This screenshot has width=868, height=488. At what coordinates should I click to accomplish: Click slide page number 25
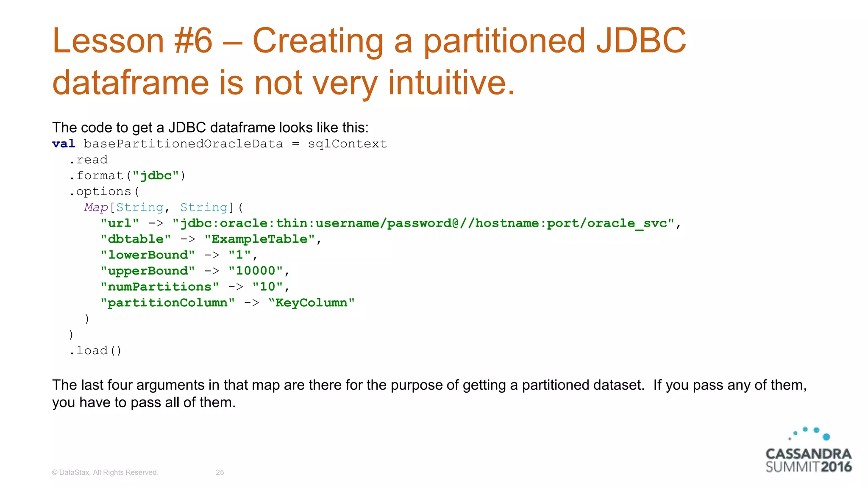pos(220,472)
